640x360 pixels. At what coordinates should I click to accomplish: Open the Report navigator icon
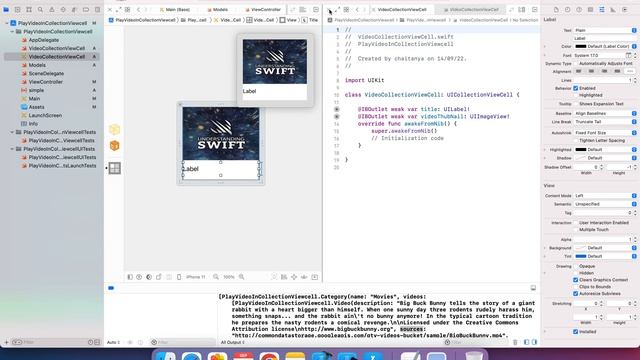tap(97, 9)
